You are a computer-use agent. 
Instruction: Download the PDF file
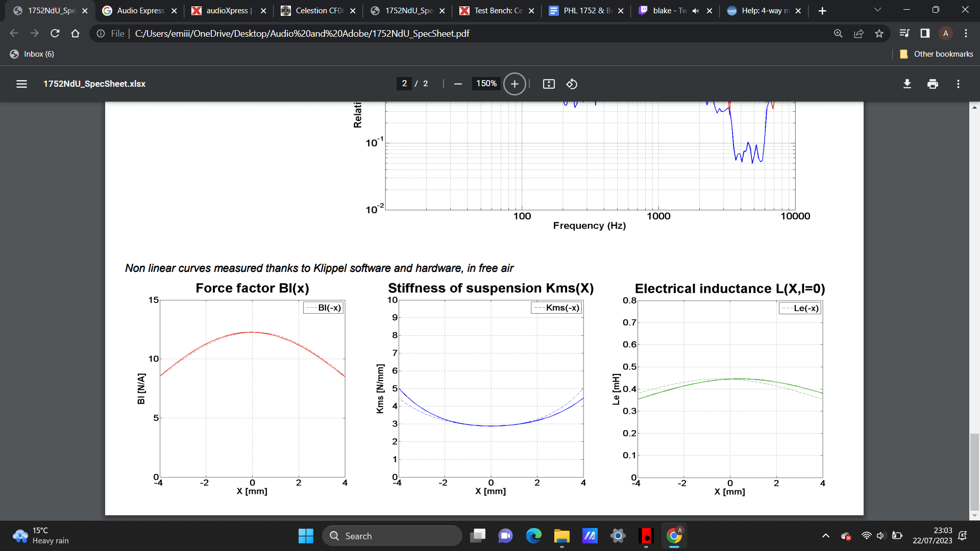point(907,84)
